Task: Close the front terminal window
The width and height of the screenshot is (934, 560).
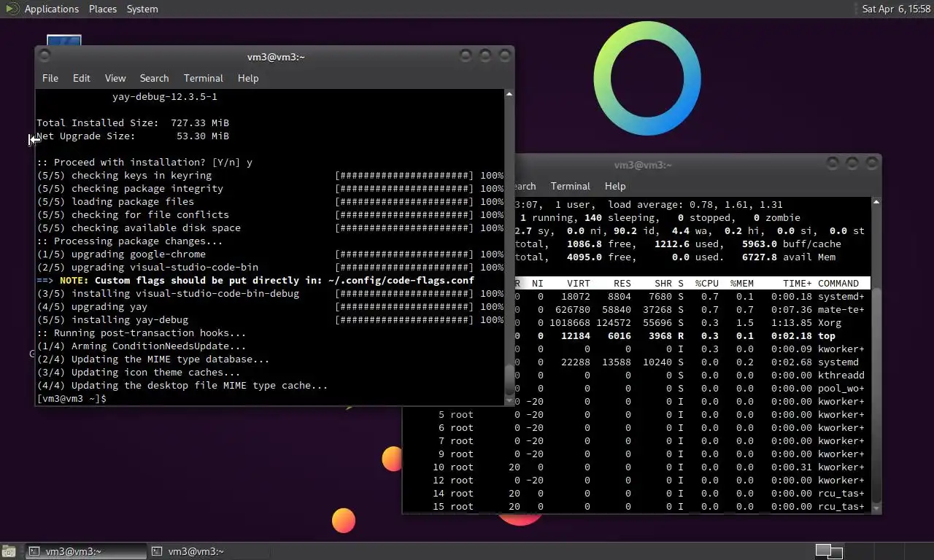Action: tap(504, 55)
